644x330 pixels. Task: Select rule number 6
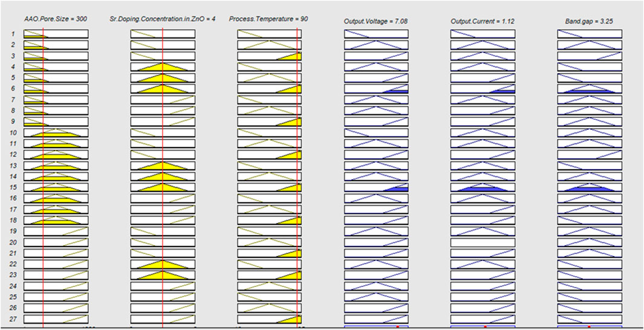13,89
